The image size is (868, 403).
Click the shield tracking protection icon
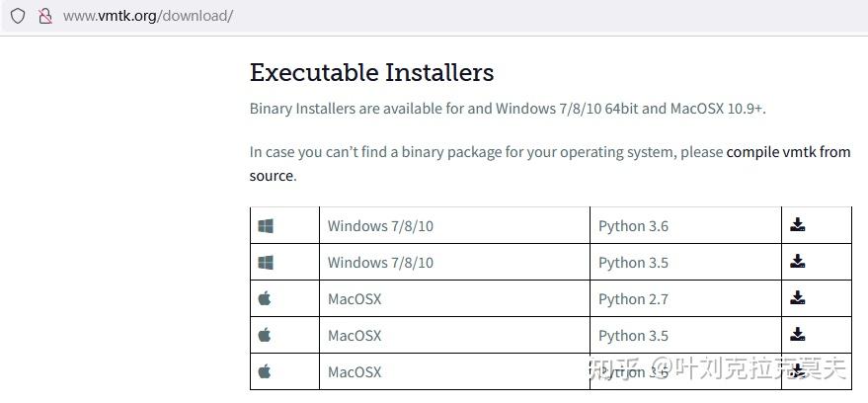tap(18, 17)
